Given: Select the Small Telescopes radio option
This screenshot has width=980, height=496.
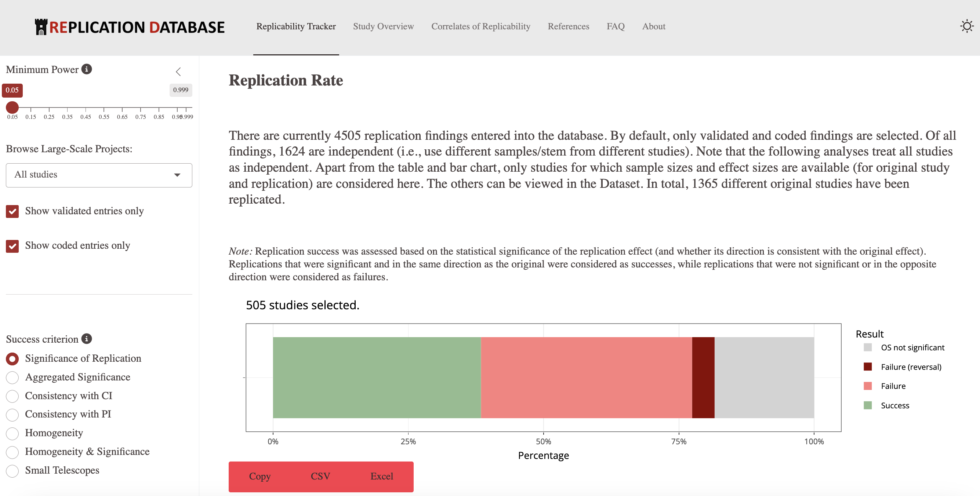Looking at the screenshot, I should [12, 471].
